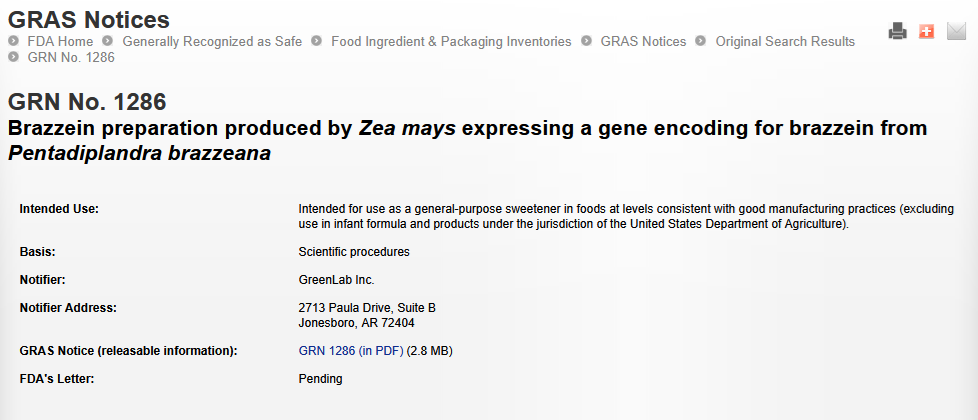Navigate to Food Ingredient & Packaging Inventories
Screen dimensions: 978x420
click(x=451, y=41)
